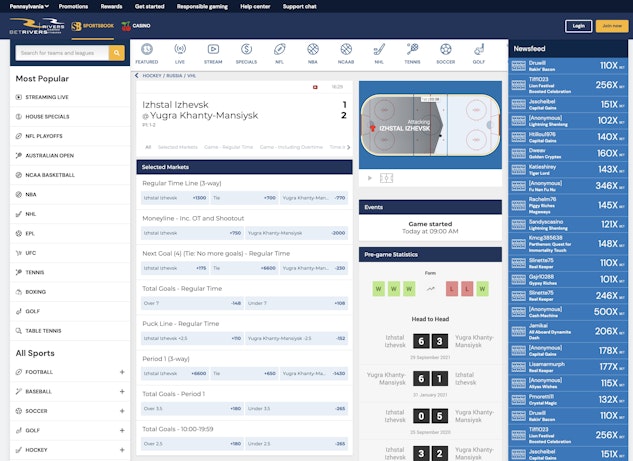Open Responsible gaming in the top menu

(202, 6)
